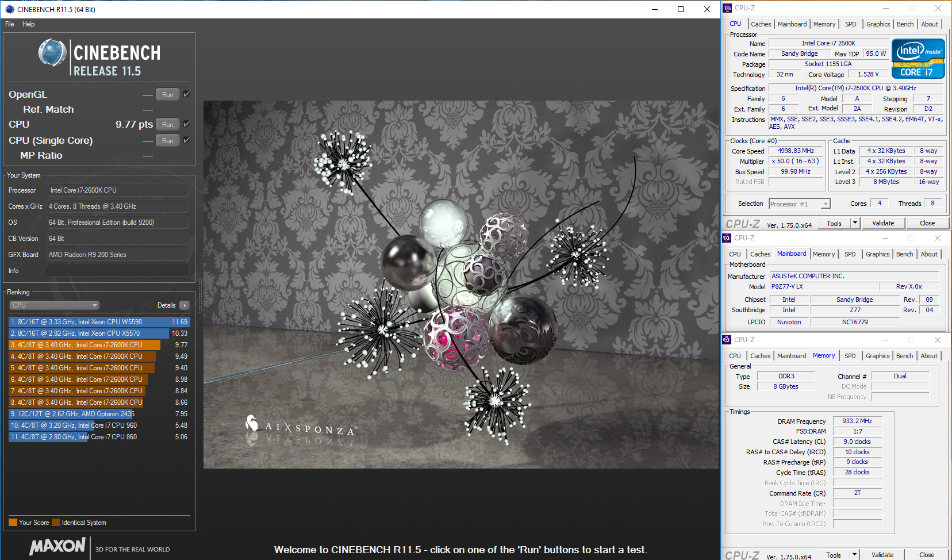Switch to Memory tab in top CPU-Z window
The image size is (952, 560).
click(x=824, y=24)
